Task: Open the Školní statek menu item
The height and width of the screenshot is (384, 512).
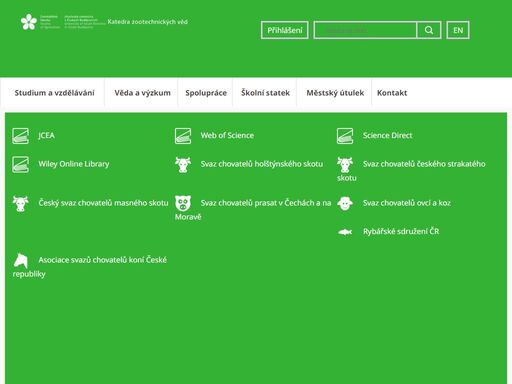Action: pyautogui.click(x=265, y=93)
